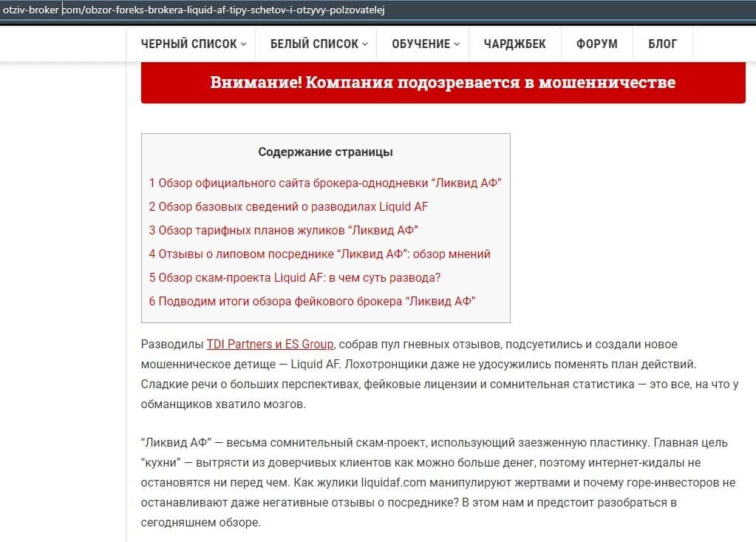Go to the ЧАРДЖБЕК page
The image size is (756, 542).
tap(514, 44)
